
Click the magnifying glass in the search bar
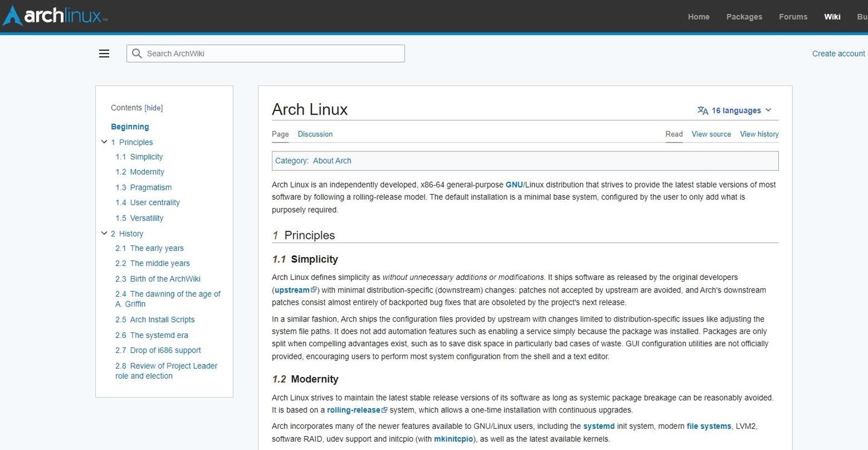click(x=136, y=53)
